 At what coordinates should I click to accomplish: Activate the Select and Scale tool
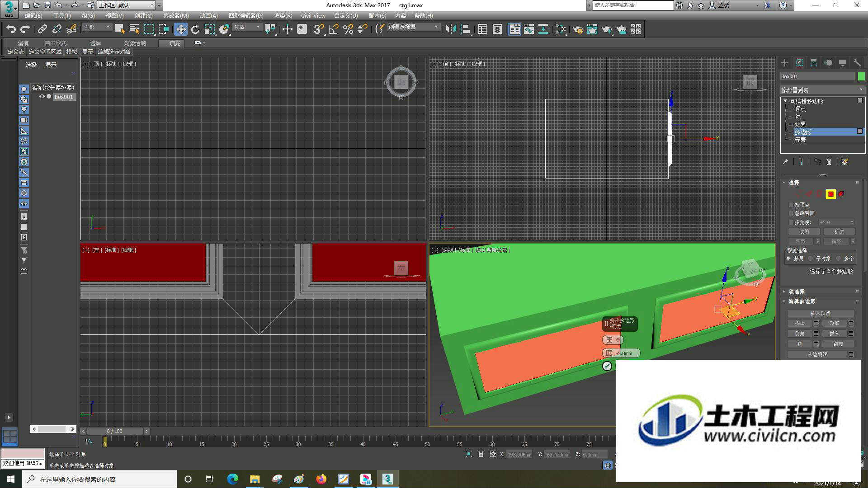pyautogui.click(x=210, y=29)
